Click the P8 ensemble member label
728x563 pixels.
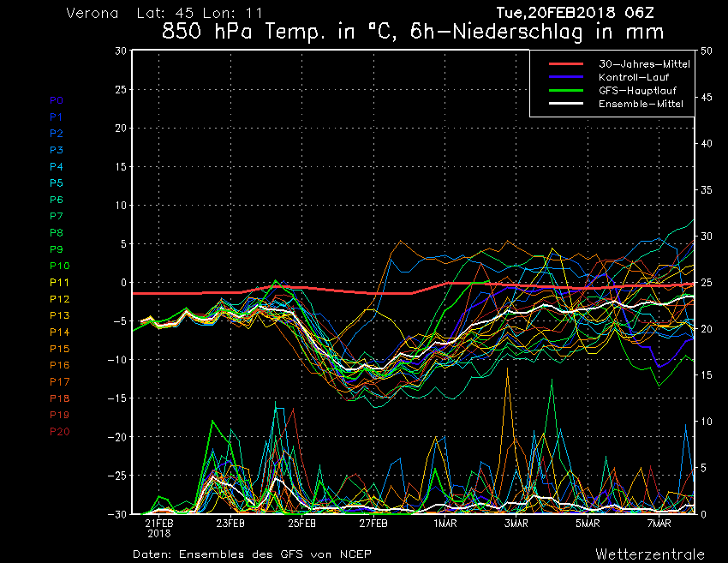click(57, 233)
